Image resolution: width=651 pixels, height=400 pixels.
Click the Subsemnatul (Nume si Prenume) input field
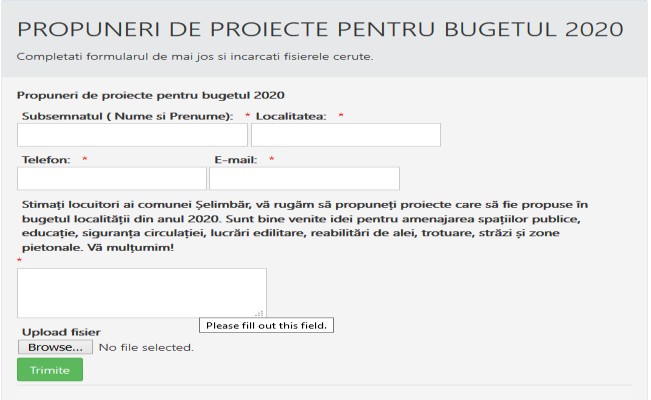(x=132, y=135)
